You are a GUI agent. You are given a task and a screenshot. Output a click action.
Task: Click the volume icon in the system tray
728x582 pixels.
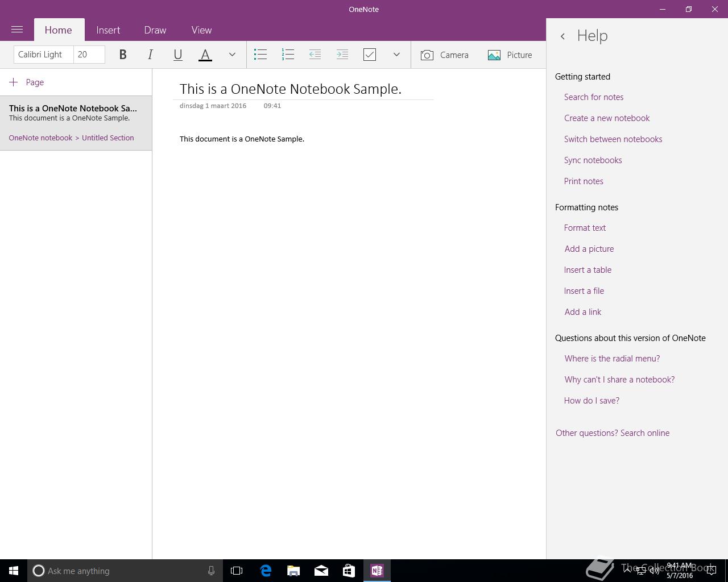[x=654, y=571]
